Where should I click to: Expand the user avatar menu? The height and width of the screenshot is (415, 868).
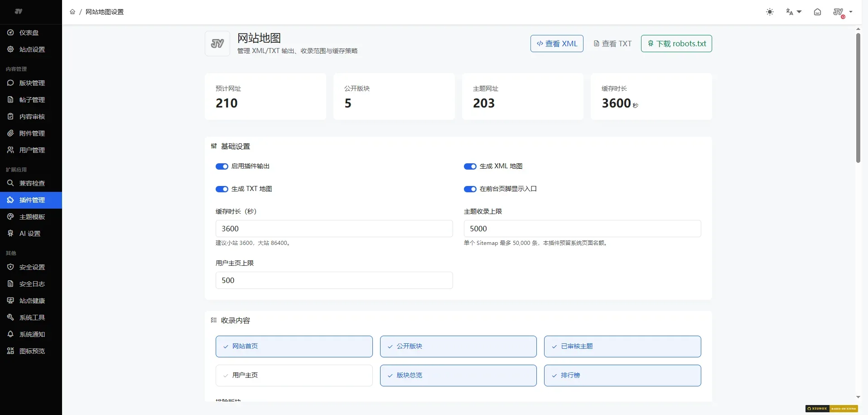click(x=843, y=12)
